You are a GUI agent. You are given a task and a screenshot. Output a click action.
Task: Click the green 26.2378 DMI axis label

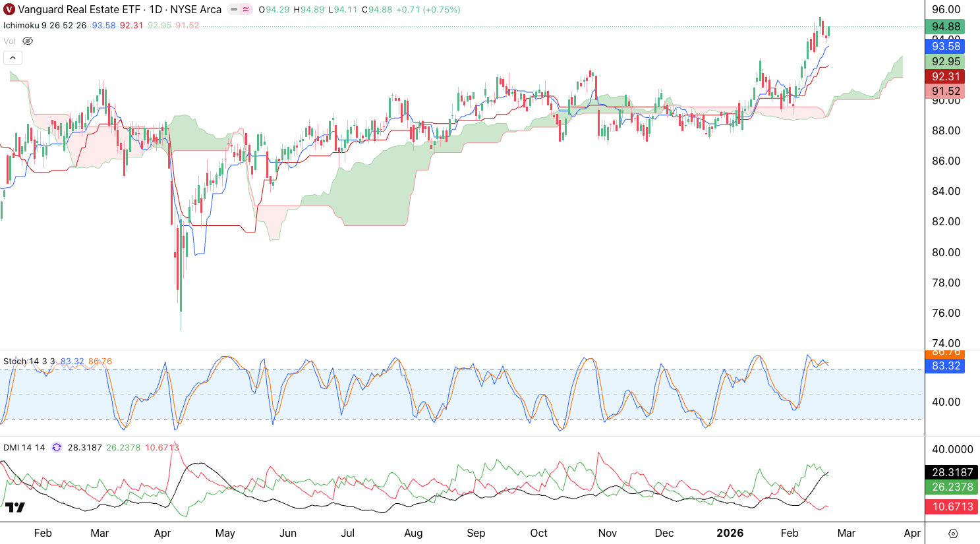point(952,487)
